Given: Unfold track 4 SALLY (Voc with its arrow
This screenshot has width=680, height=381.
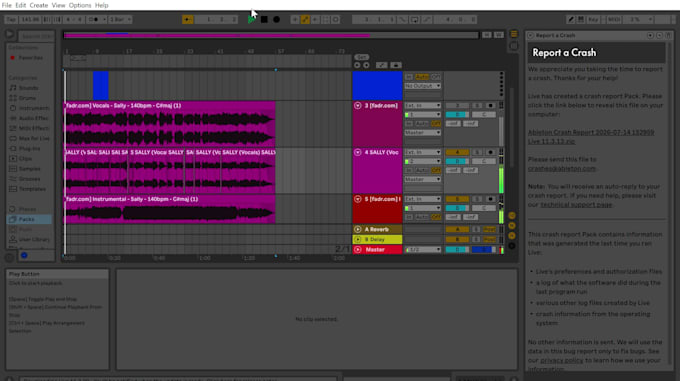Looking at the screenshot, I should click(x=358, y=152).
